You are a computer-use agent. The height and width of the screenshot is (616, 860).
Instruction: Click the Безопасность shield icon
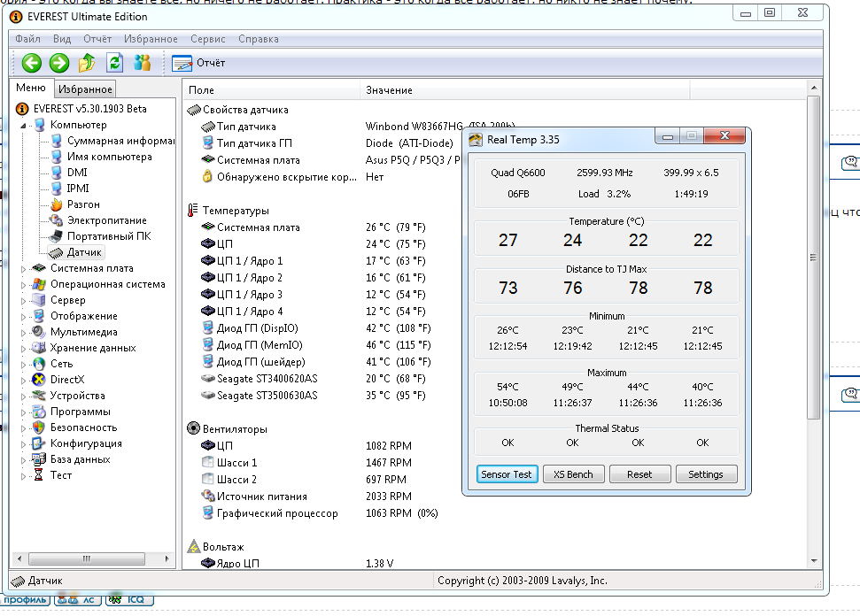38,427
